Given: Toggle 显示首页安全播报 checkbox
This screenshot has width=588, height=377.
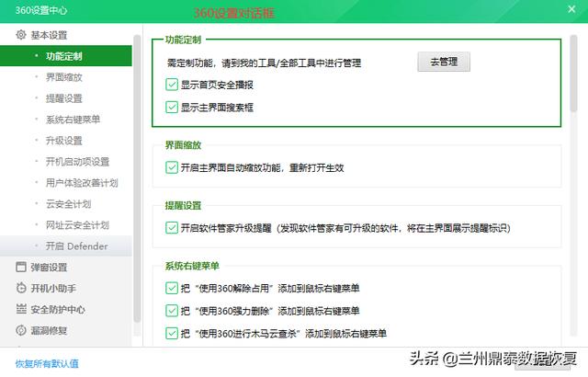Looking at the screenshot, I should click(172, 85).
